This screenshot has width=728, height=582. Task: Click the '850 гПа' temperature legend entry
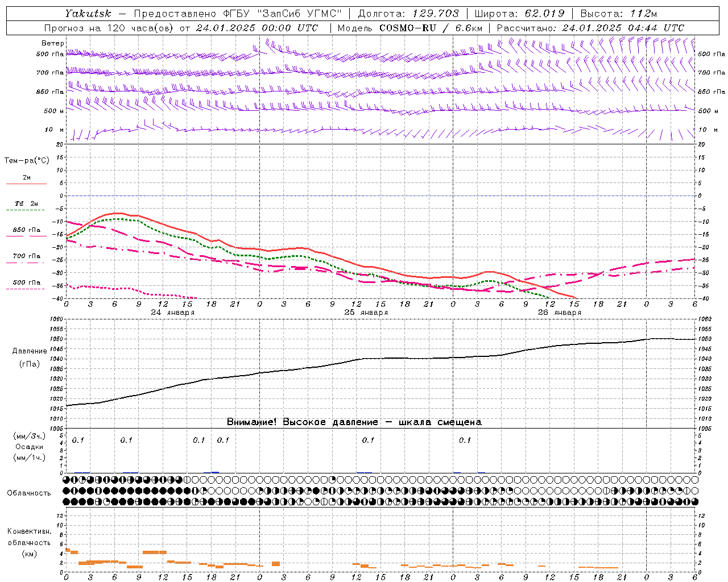[26, 230]
